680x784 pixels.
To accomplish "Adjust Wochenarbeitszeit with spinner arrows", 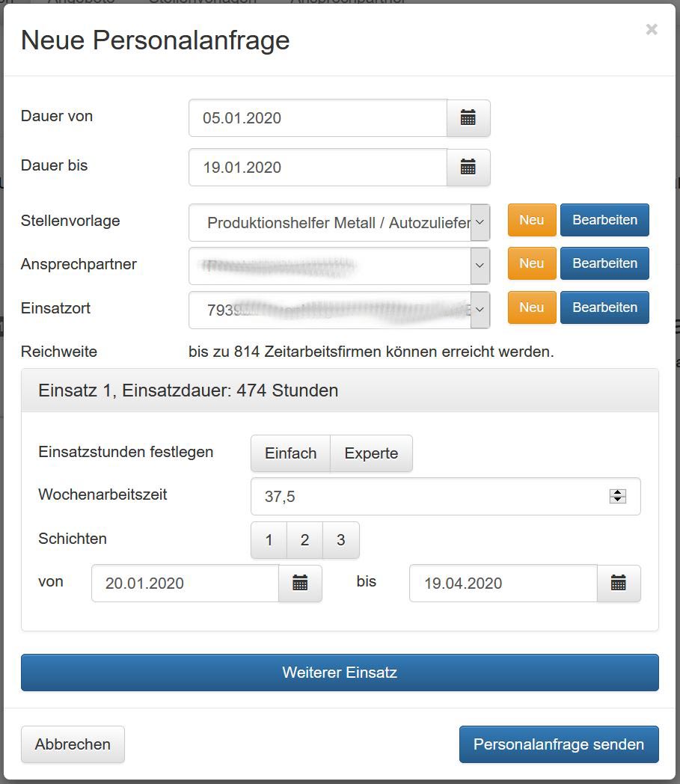I will [x=617, y=496].
